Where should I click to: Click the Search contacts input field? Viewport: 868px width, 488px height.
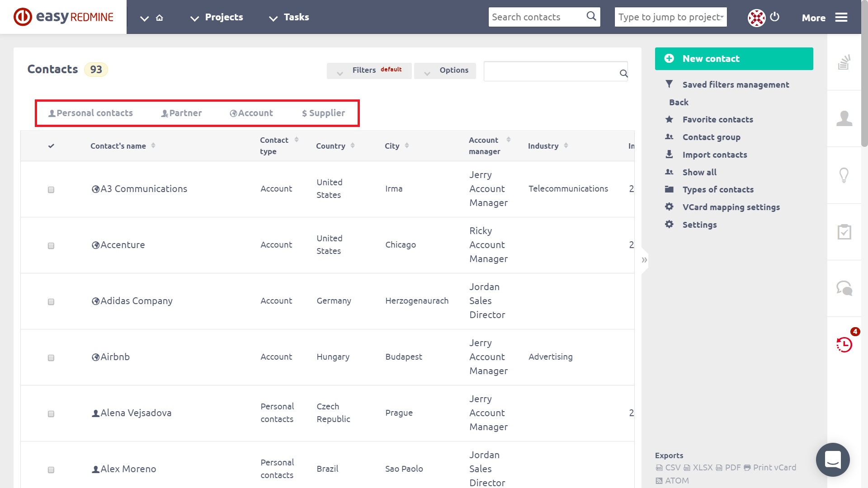click(x=536, y=17)
